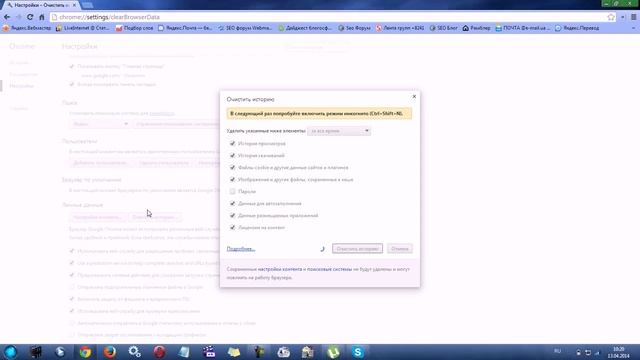The height and width of the screenshot is (360, 640).
Task: Select the Настройки - Очистить browser tab
Action: [41, 5]
